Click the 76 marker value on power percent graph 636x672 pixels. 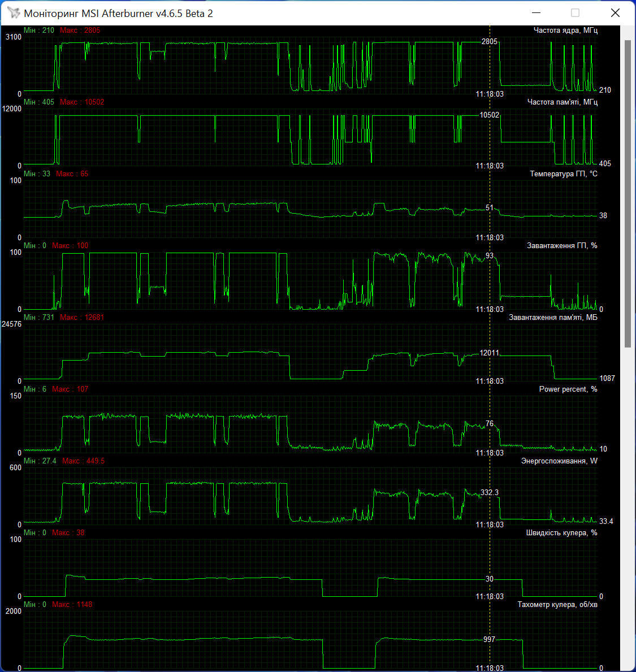click(x=490, y=424)
